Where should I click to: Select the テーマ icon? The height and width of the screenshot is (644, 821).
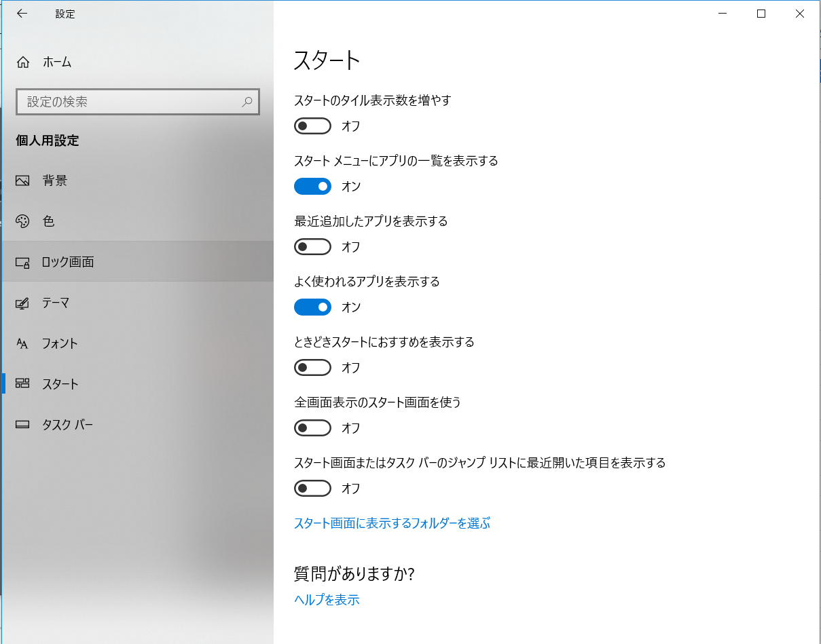tap(22, 303)
